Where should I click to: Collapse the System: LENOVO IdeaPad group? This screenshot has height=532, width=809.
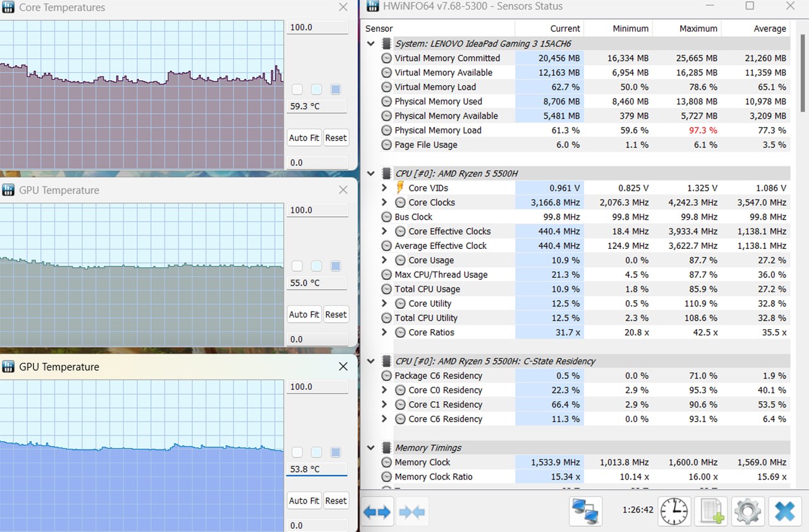click(371, 44)
